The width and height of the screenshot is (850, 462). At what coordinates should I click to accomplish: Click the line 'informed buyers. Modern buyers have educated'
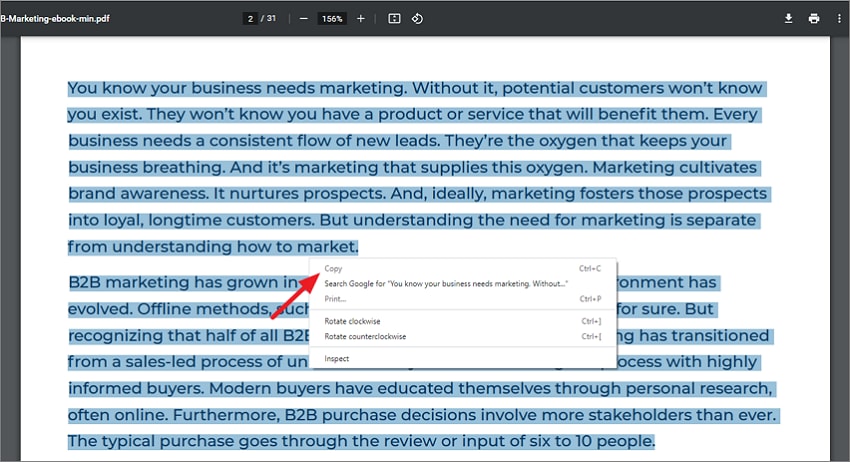[x=421, y=388]
